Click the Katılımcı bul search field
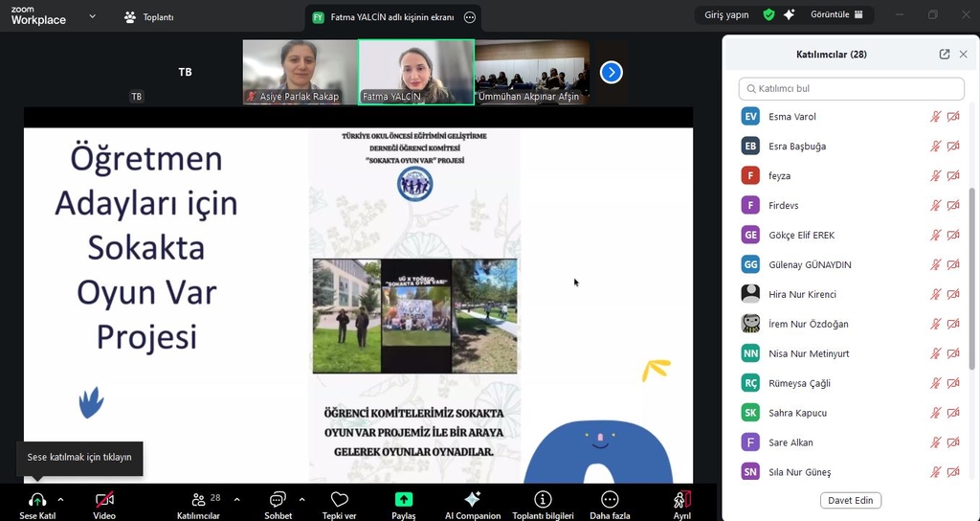Screen dimensions: 980x521 tap(851, 89)
